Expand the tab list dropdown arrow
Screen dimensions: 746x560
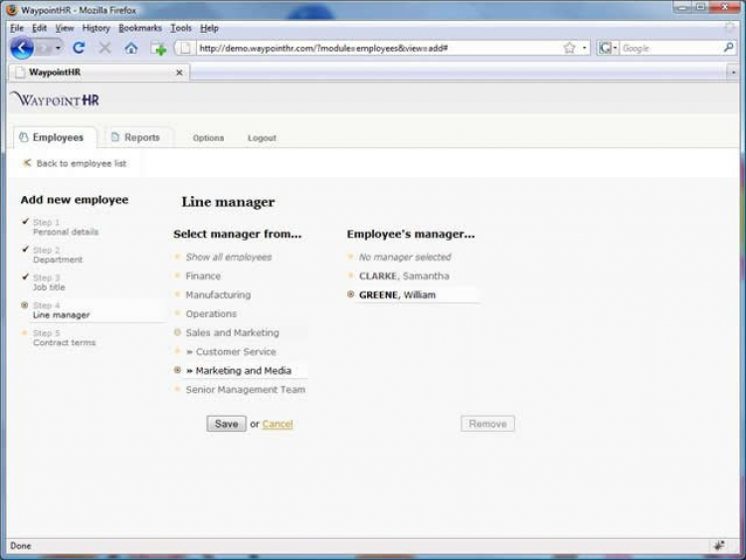[x=733, y=73]
